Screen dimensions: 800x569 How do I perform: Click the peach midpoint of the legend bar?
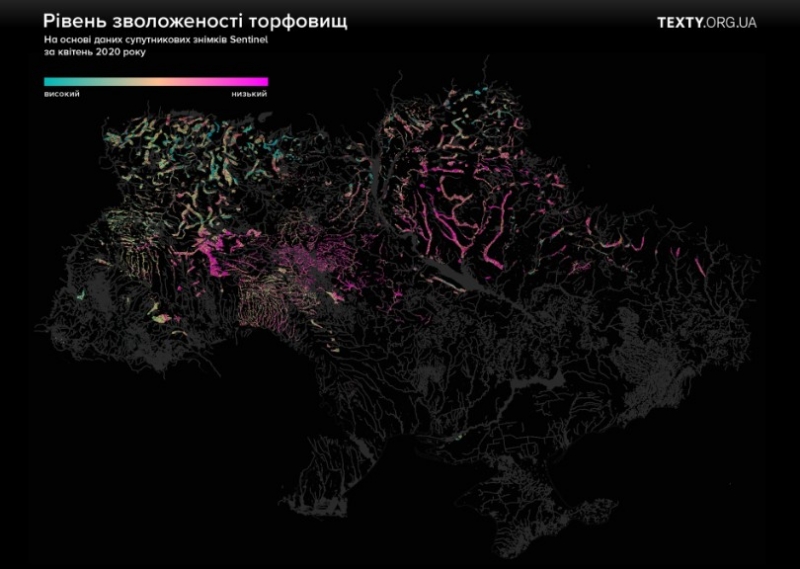(x=156, y=82)
